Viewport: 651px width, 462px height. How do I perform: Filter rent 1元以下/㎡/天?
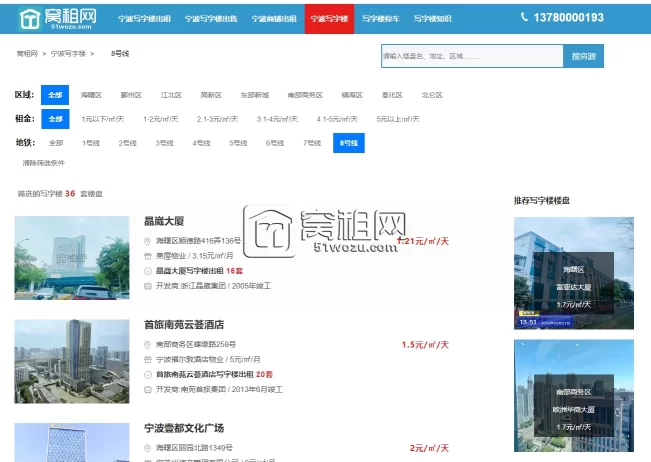coord(103,119)
